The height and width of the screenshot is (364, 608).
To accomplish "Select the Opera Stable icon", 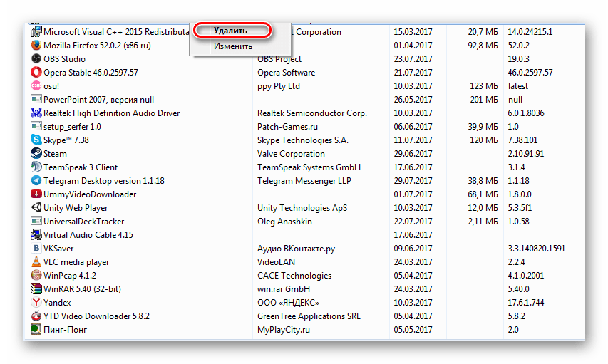I will (36, 73).
